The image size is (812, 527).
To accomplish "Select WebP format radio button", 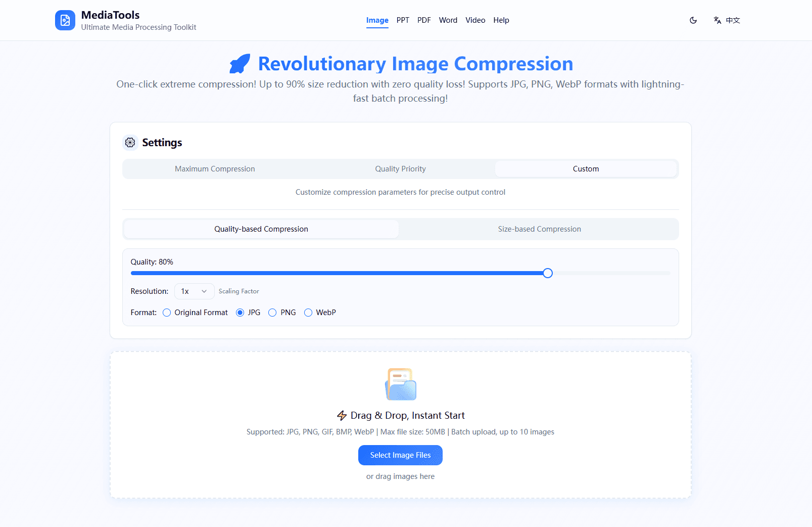I will point(308,313).
